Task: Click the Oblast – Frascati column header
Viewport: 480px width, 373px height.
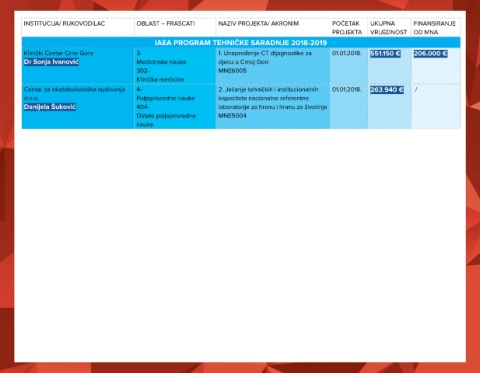Action: pos(166,23)
